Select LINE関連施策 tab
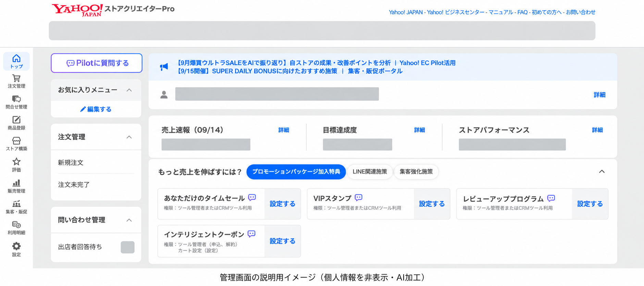Screen dimensions: 644x286 tap(370, 172)
